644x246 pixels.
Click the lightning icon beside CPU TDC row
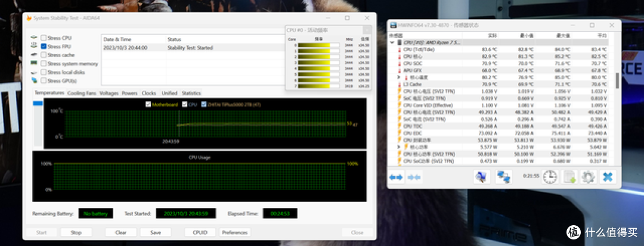[x=399, y=126]
